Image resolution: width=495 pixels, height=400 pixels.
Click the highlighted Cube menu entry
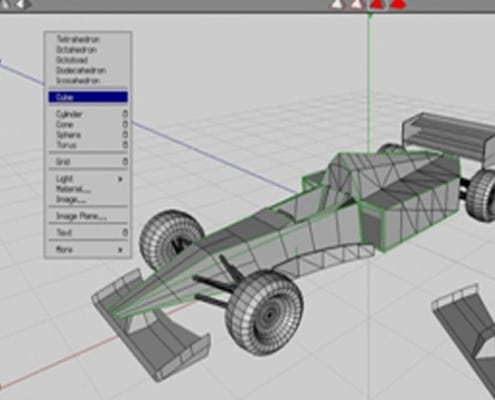point(88,97)
